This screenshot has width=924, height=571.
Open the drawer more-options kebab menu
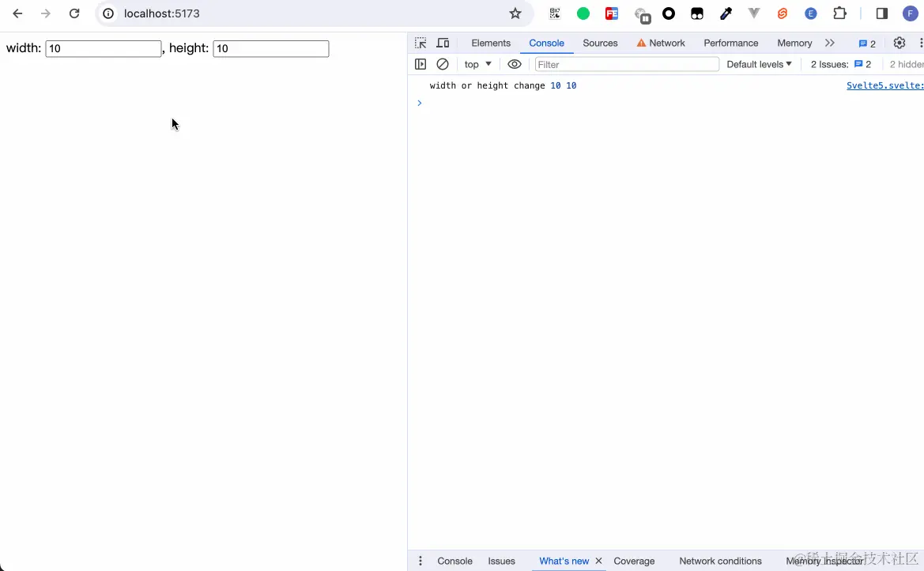click(x=421, y=561)
